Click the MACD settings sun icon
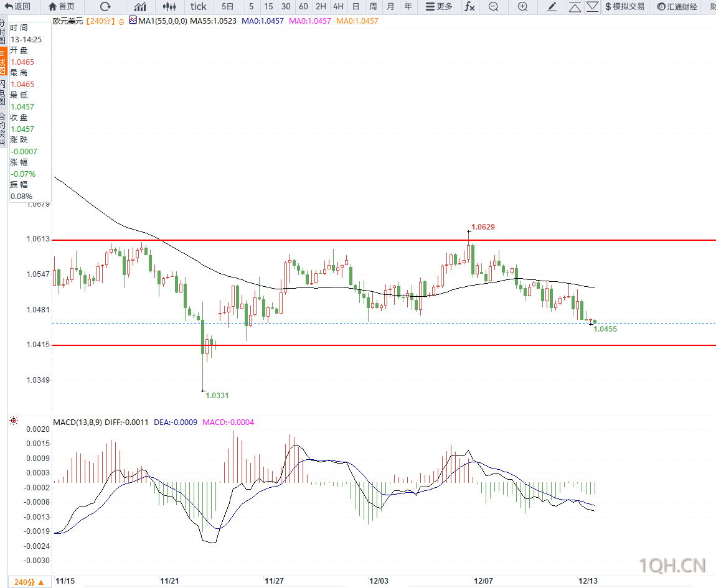Image resolution: width=716 pixels, height=588 pixels. coord(14,421)
